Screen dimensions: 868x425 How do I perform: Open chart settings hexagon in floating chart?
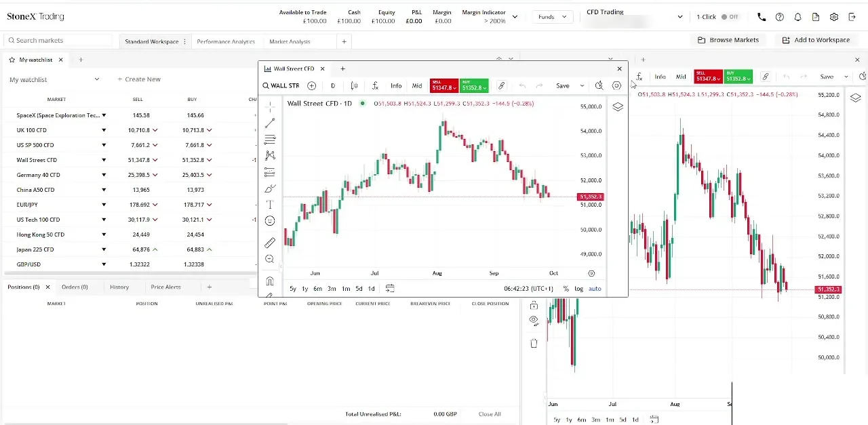point(616,85)
